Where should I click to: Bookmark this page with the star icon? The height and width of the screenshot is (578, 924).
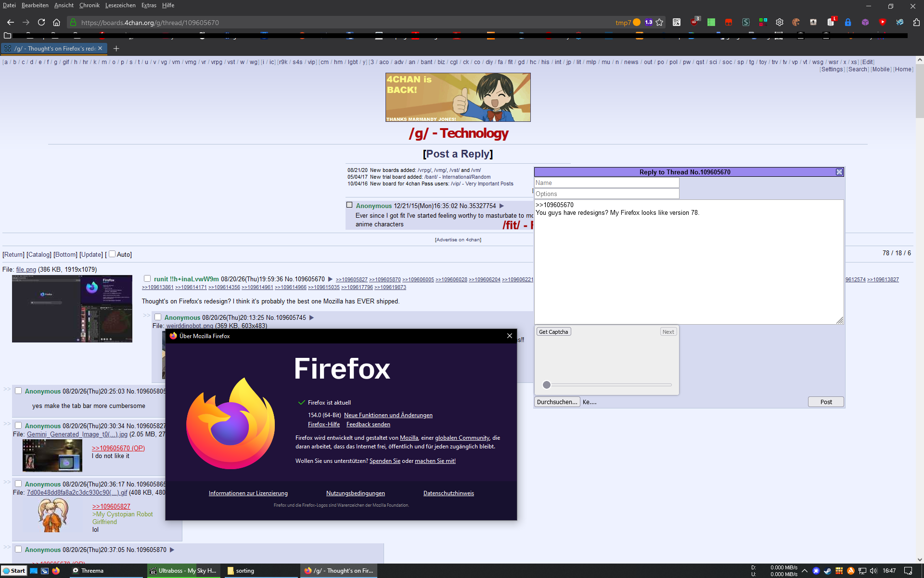659,22
